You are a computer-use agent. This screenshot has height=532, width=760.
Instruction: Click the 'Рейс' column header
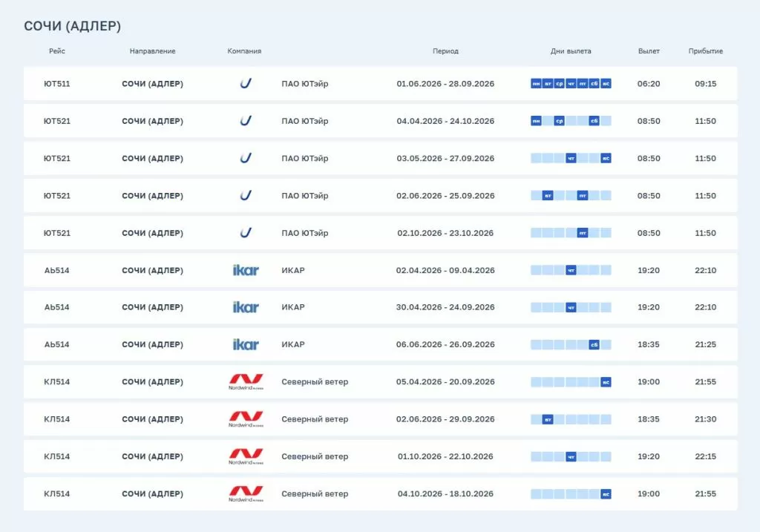(x=57, y=51)
